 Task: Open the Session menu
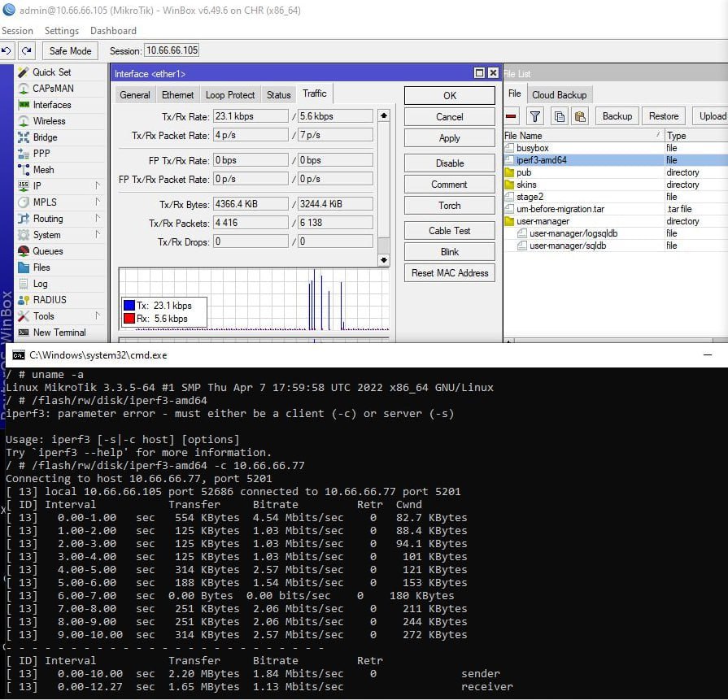coord(18,31)
